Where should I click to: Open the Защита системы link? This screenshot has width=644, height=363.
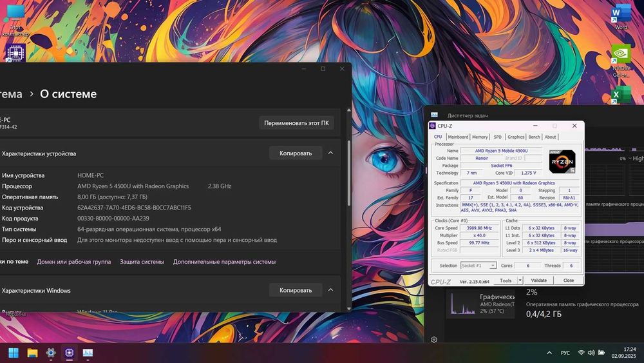(142, 262)
